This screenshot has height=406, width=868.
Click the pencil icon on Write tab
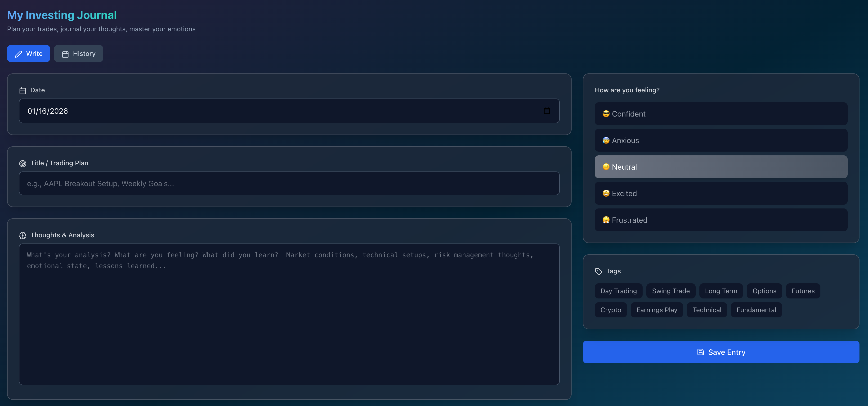(18, 54)
